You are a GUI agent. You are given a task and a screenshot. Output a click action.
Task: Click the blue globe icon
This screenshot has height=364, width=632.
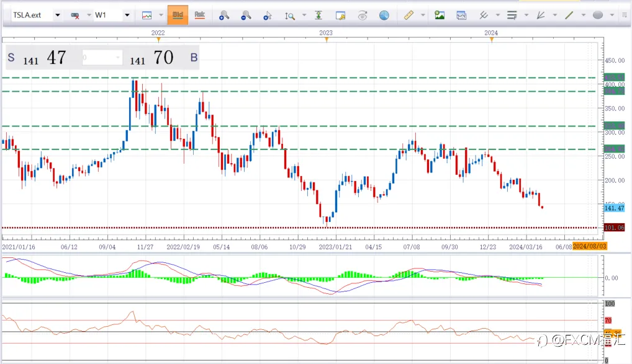pyautogui.click(x=384, y=16)
